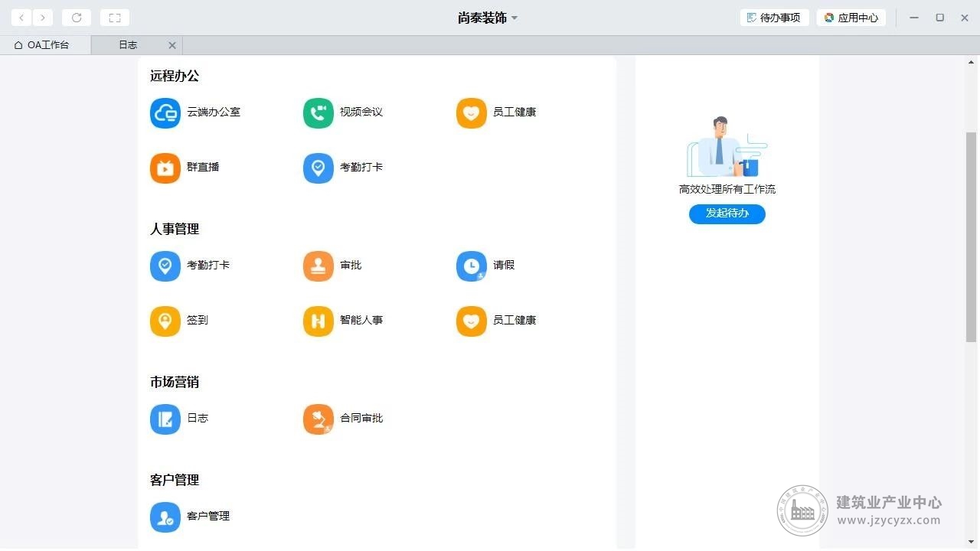Open 考勤打卡 icon under 人事管理

coord(165,266)
